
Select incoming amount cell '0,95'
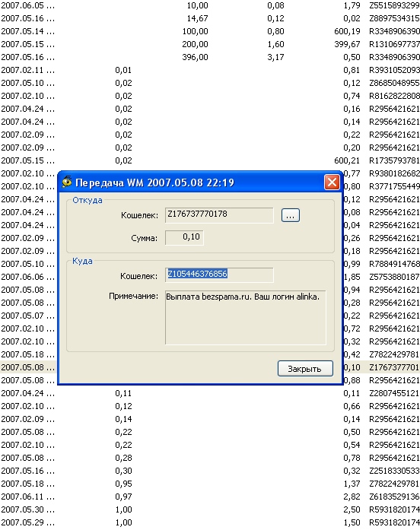pyautogui.click(x=123, y=484)
